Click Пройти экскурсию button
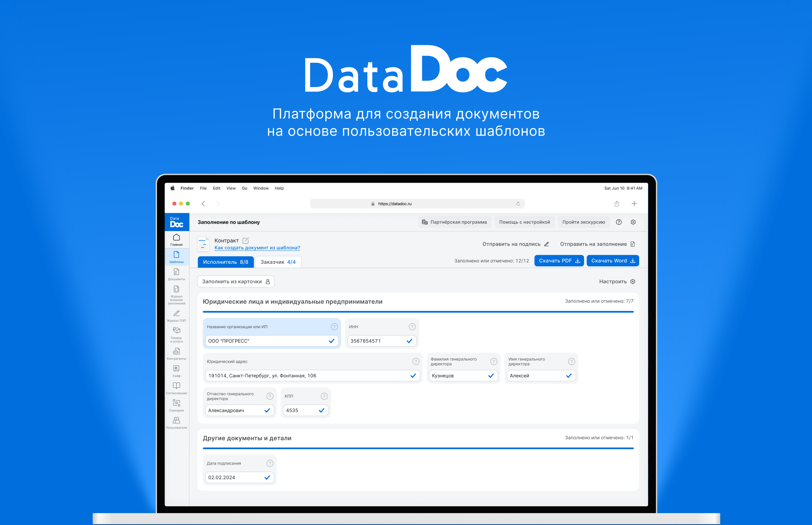The height and width of the screenshot is (525, 812). point(584,222)
